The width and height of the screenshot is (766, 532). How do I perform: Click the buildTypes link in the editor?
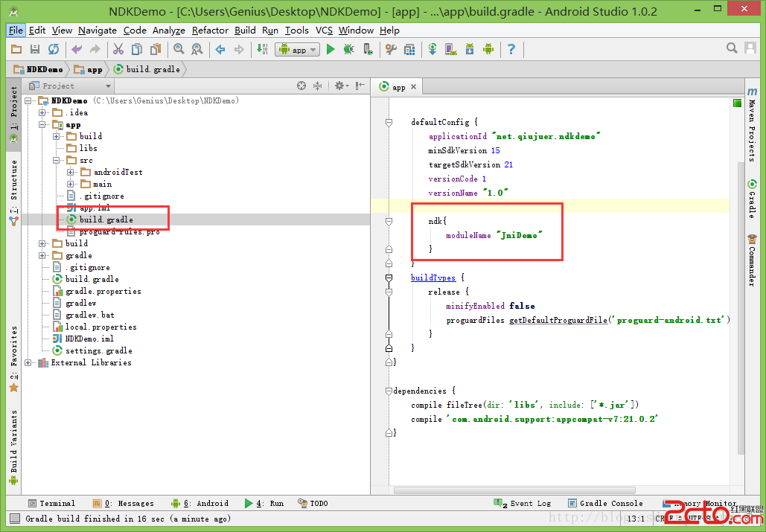433,278
